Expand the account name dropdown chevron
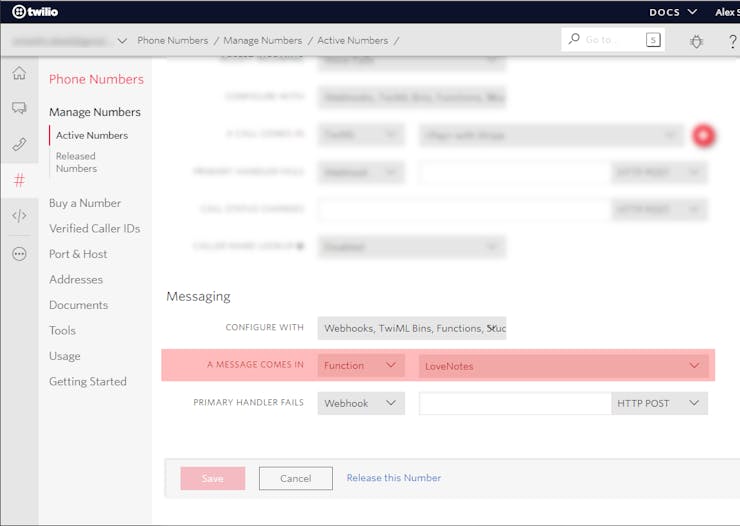This screenshot has height=526, width=740. point(122,41)
